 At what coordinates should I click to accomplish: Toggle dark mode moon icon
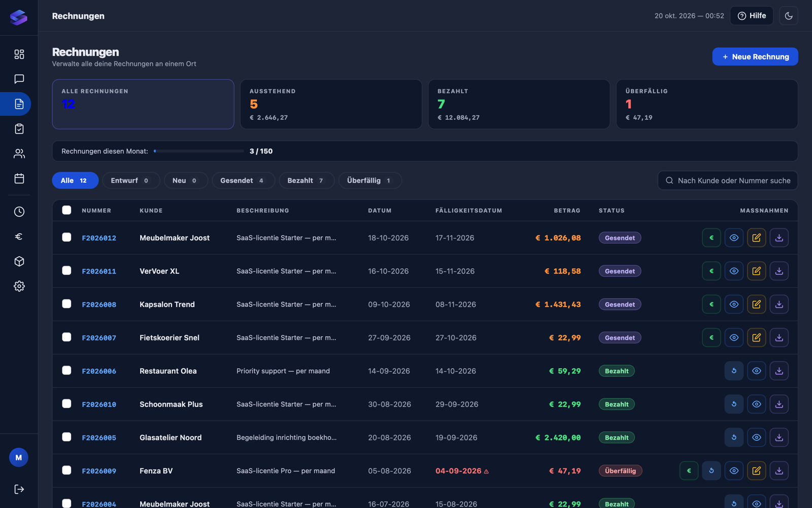point(789,16)
